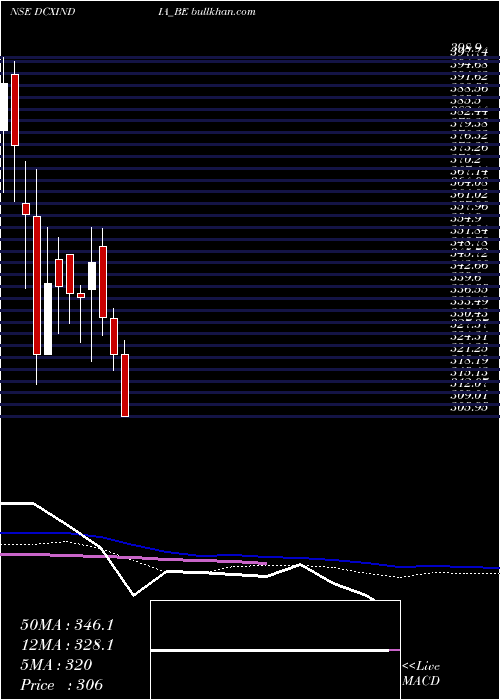Viewport: 500px width, 700px height.
Task: Click the 361.02 price axis label
Action: [x=468, y=195]
